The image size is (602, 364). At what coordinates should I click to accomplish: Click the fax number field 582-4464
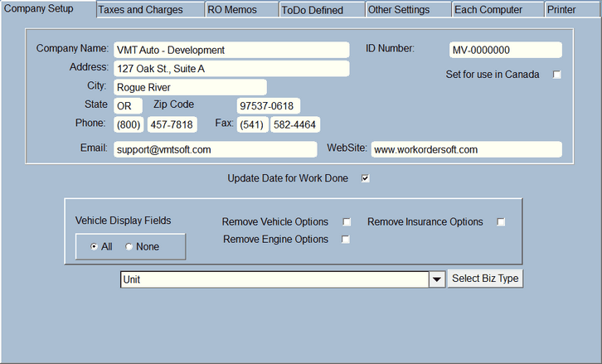pyautogui.click(x=295, y=124)
